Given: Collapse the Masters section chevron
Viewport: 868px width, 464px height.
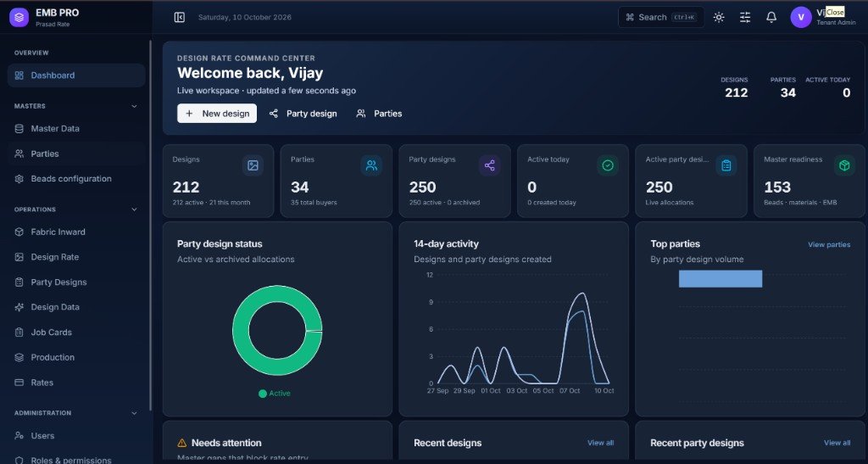Looking at the screenshot, I should click(x=134, y=106).
